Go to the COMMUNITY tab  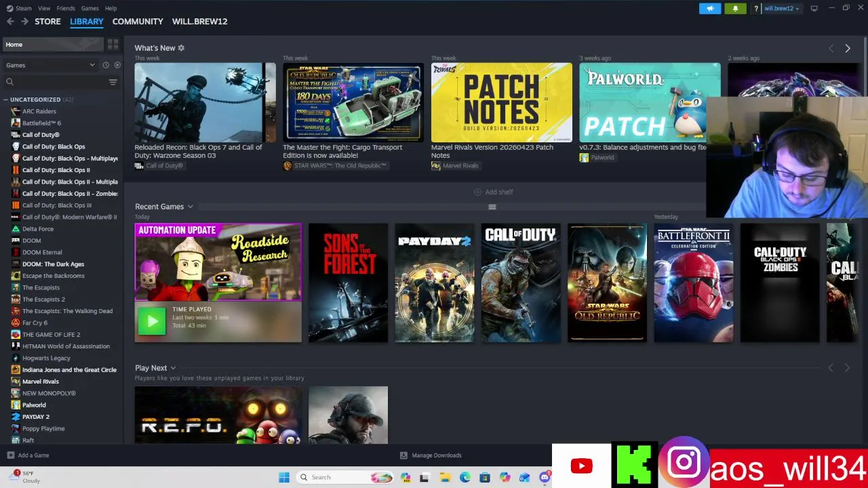tap(138, 22)
